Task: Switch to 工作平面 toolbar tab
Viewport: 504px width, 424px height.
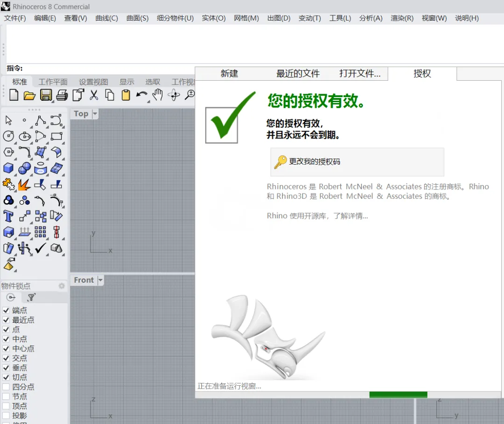Action: 53,82
